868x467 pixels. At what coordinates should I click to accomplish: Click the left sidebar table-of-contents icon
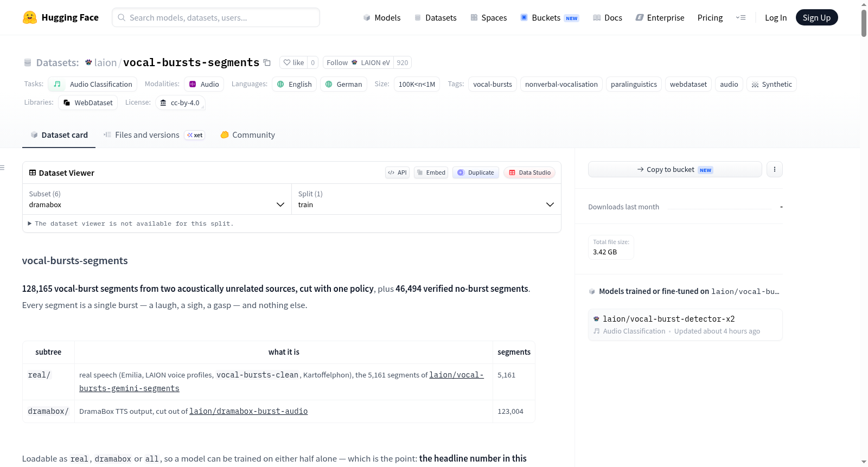click(x=2, y=168)
